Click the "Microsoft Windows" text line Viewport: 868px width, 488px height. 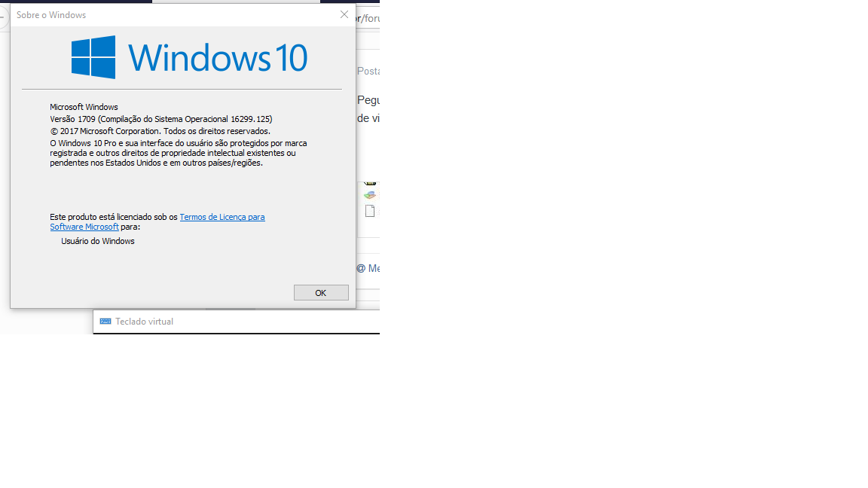84,107
